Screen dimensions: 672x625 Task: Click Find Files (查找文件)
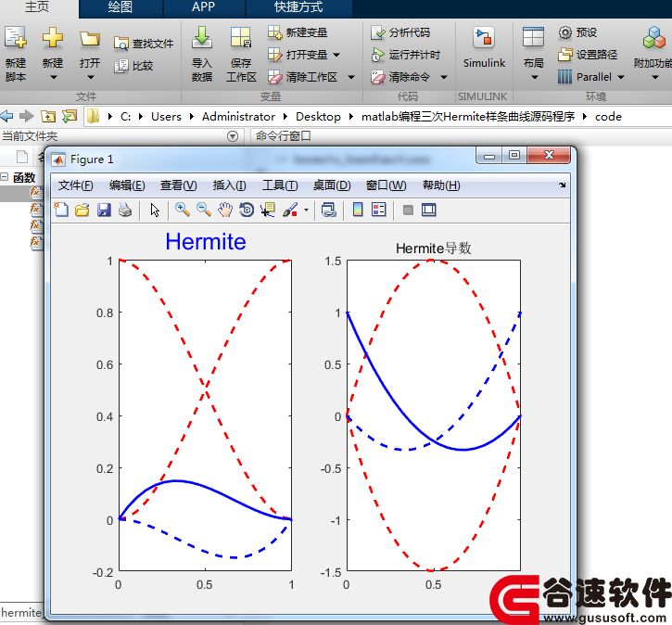(x=144, y=44)
